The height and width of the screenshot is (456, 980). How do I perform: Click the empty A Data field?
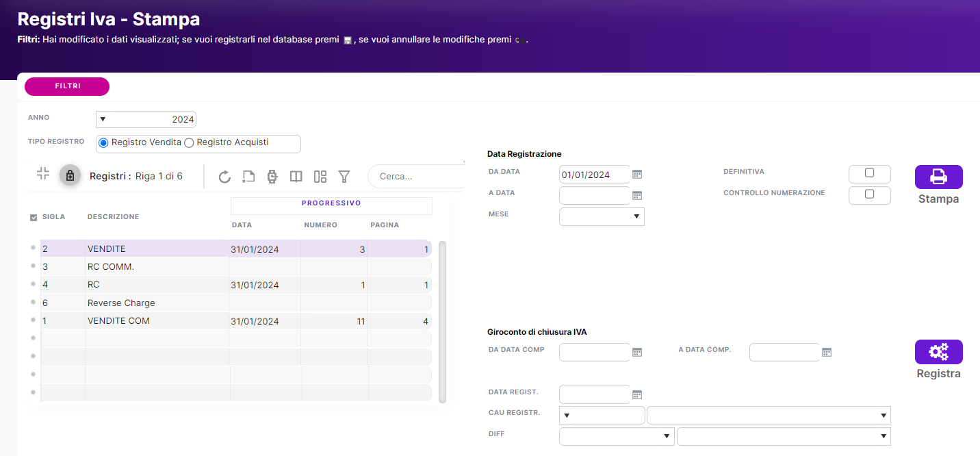tap(594, 196)
